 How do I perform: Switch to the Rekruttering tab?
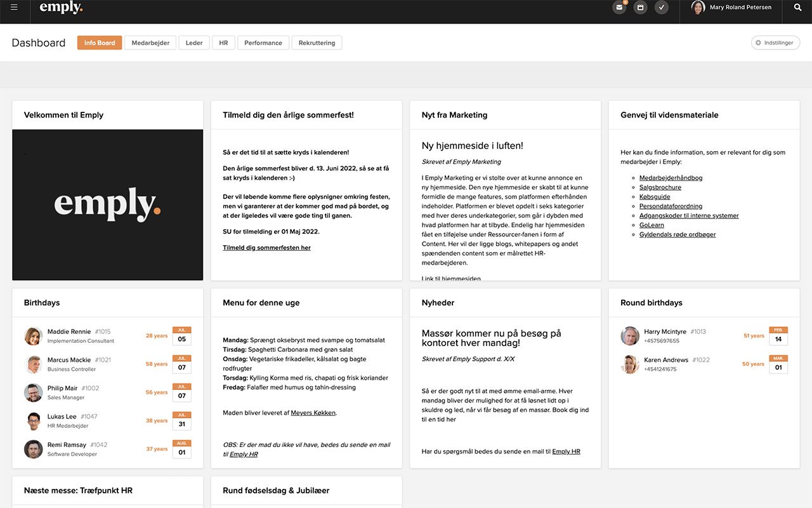coord(317,43)
